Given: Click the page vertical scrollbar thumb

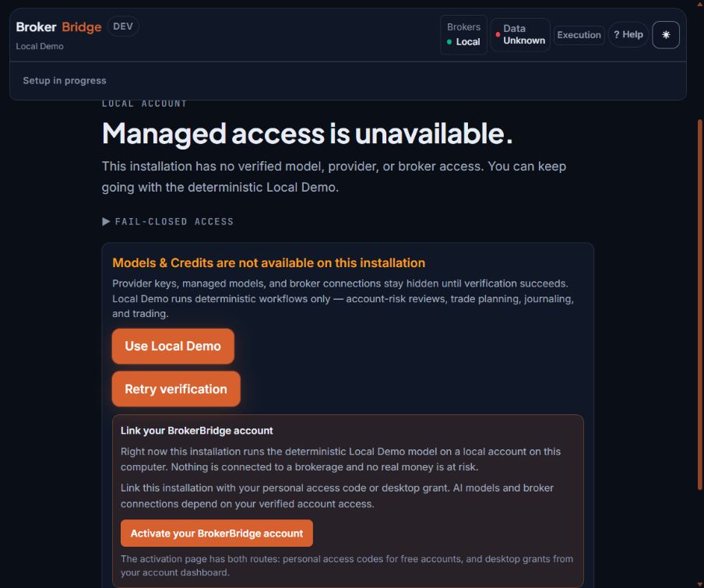Looking at the screenshot, I should click(x=699, y=305).
